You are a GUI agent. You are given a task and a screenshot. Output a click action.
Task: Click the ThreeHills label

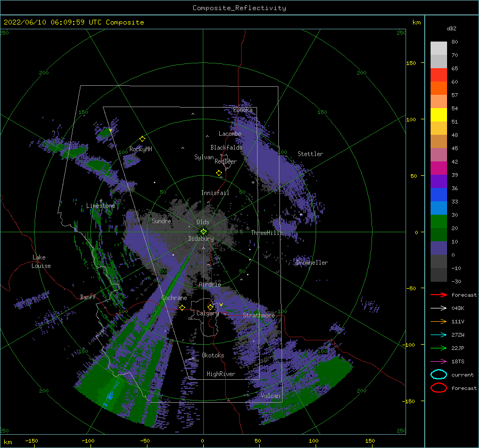(x=267, y=233)
